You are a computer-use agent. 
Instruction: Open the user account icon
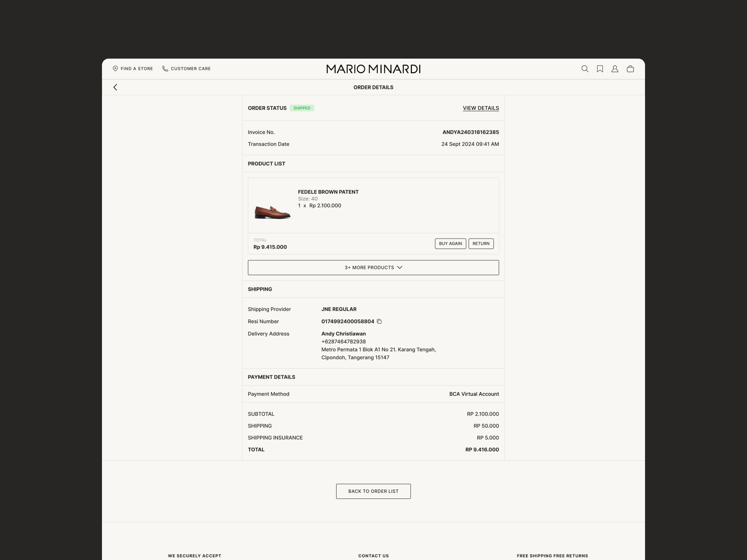pyautogui.click(x=615, y=69)
